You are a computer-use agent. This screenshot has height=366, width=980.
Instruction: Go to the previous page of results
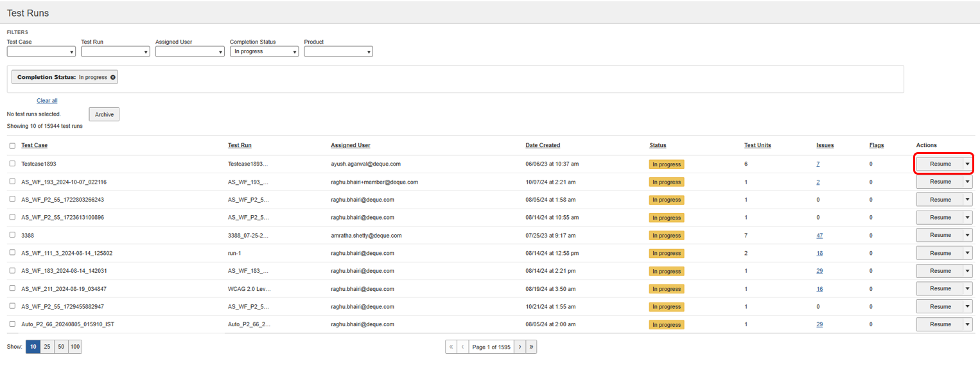click(x=462, y=347)
